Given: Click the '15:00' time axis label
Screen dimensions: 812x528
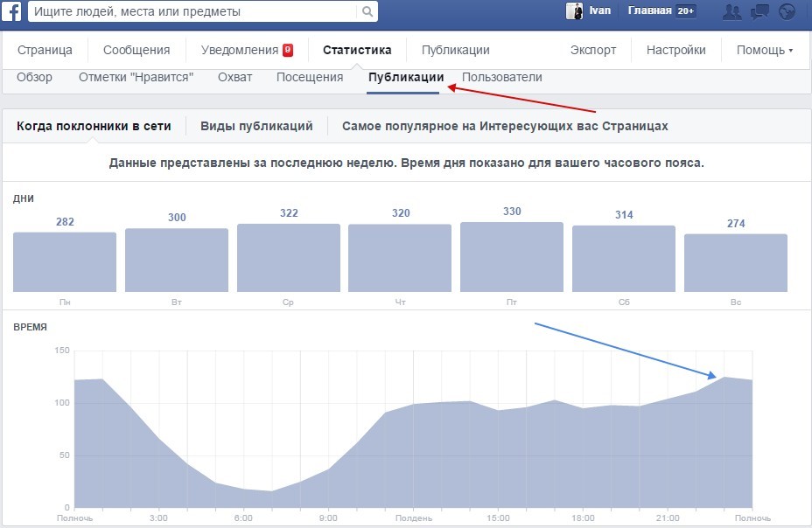Looking at the screenshot, I should (x=498, y=518).
